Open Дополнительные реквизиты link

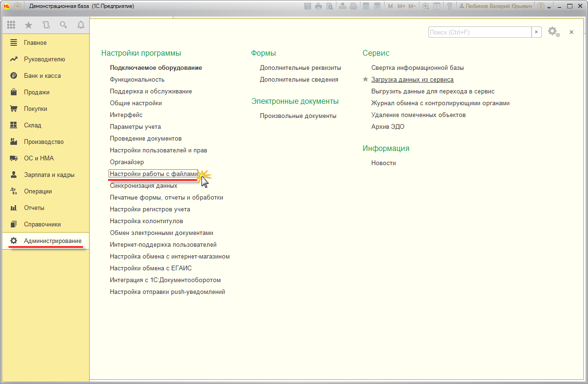click(301, 67)
